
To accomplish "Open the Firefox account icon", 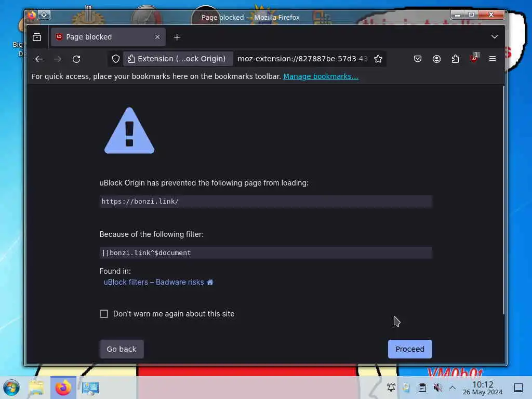I will pos(436,59).
